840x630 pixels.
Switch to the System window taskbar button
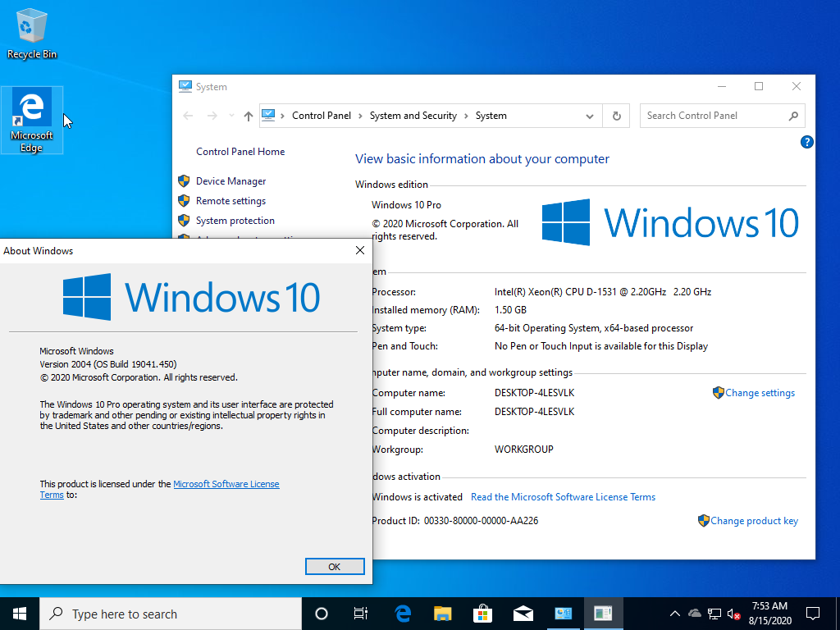click(563, 614)
